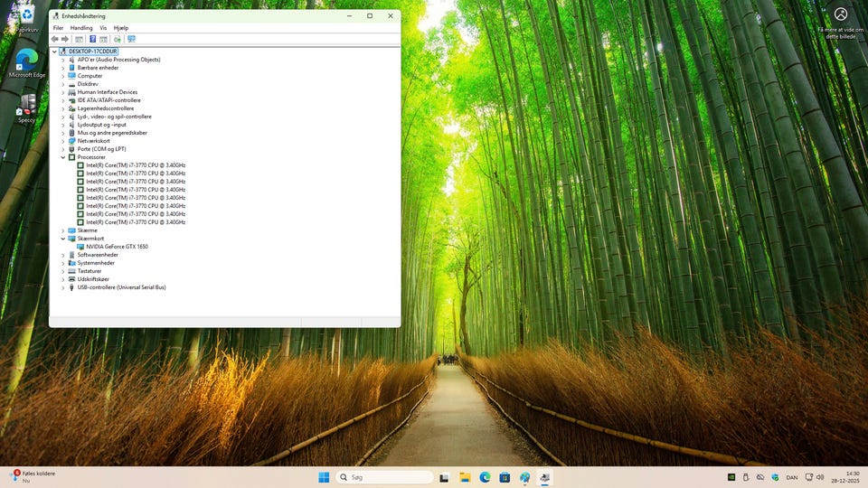Open the Speccy desktop shortcut
This screenshot has height=488, width=868.
pos(26,108)
